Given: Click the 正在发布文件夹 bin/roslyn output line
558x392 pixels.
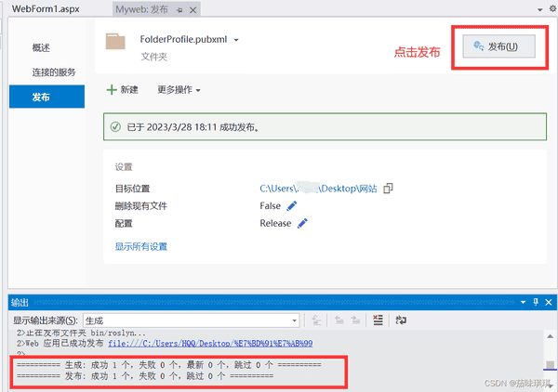Looking at the screenshot, I should [x=81, y=333].
